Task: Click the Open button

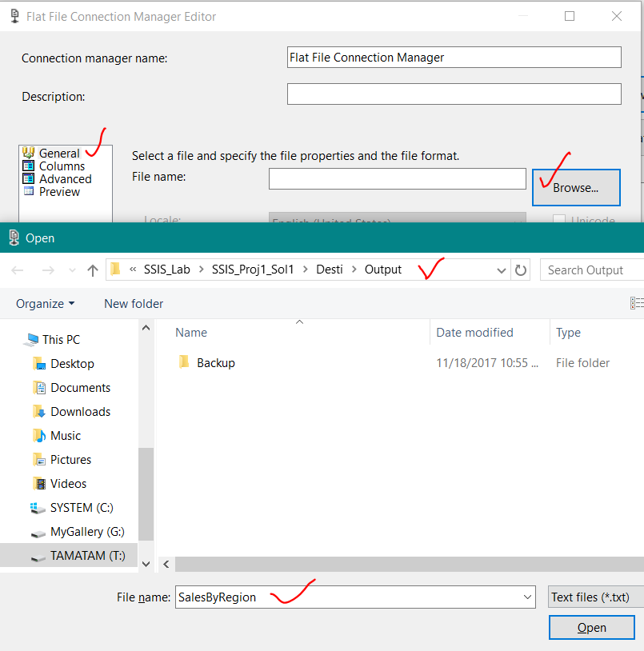Action: (591, 627)
